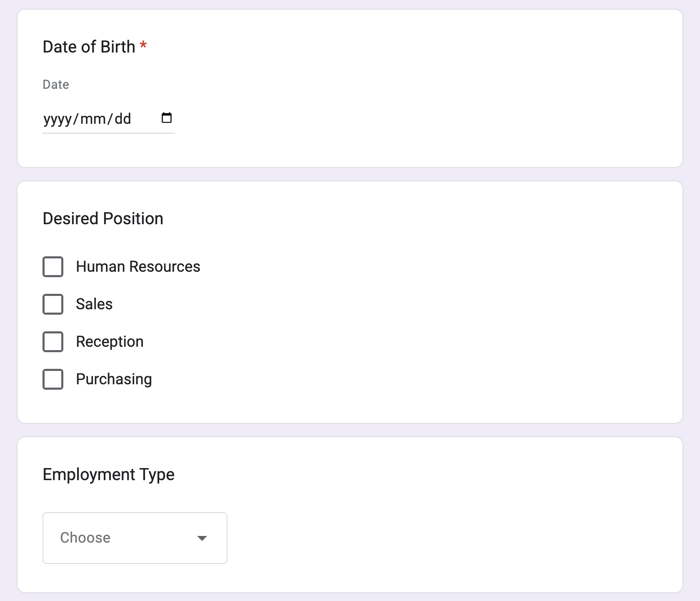Check the Purchasing checkbox
The height and width of the screenshot is (601, 700).
[53, 379]
